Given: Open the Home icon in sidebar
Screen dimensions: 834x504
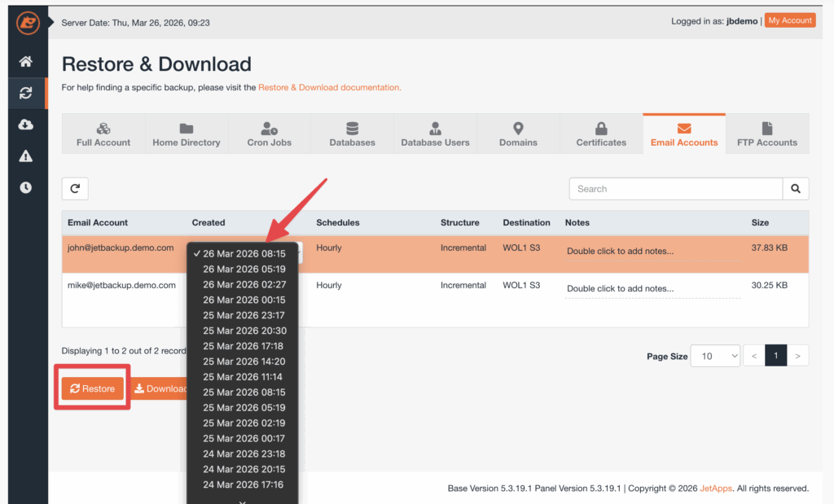Looking at the screenshot, I should 26,62.
